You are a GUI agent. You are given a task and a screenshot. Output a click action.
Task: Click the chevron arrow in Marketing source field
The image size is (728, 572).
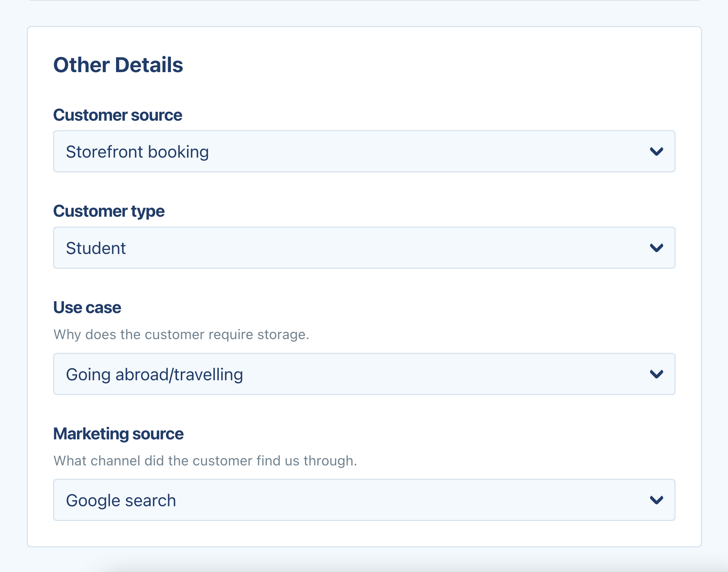point(656,500)
